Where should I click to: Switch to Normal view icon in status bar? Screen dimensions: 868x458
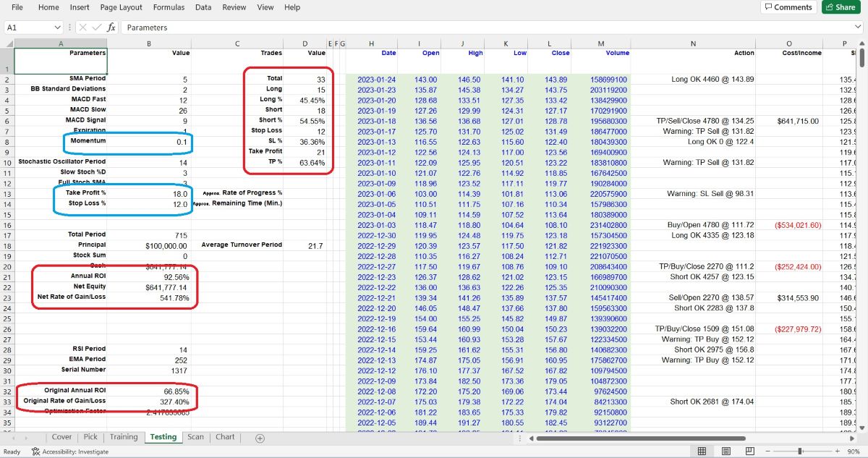click(701, 451)
